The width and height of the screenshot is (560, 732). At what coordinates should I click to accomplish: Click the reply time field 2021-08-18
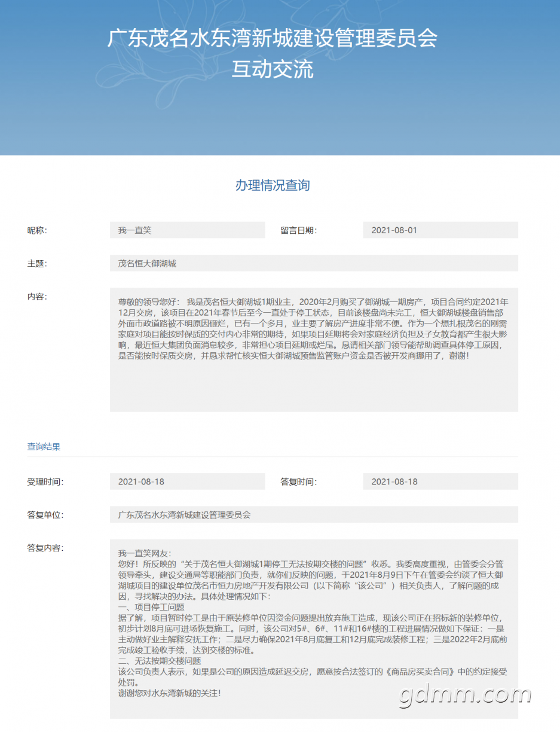(440, 481)
